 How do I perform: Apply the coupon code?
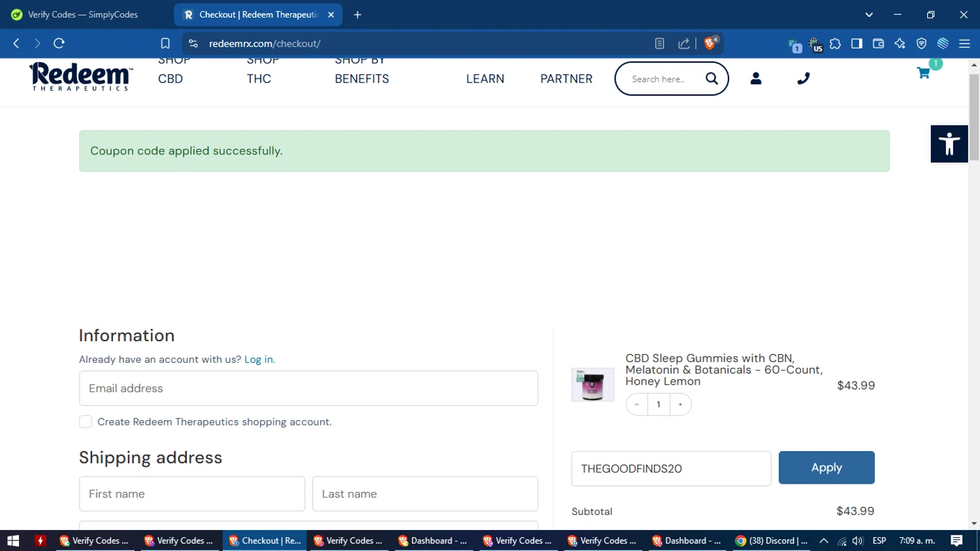coord(826,467)
